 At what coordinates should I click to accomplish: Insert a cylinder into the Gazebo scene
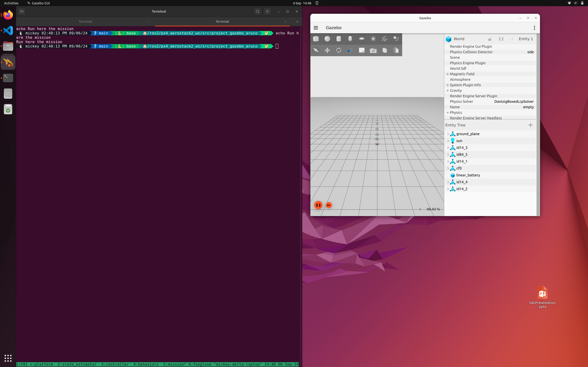(339, 39)
